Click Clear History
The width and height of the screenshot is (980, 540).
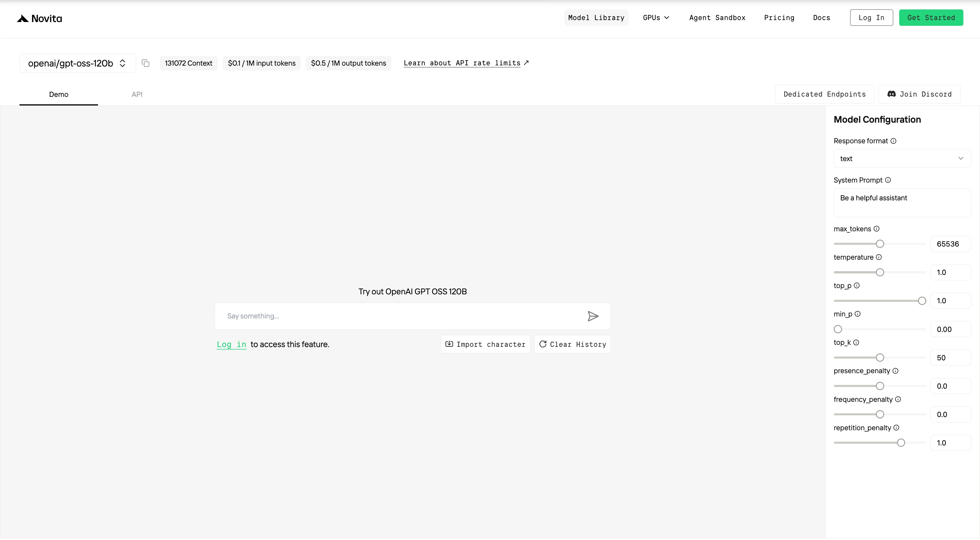(572, 345)
